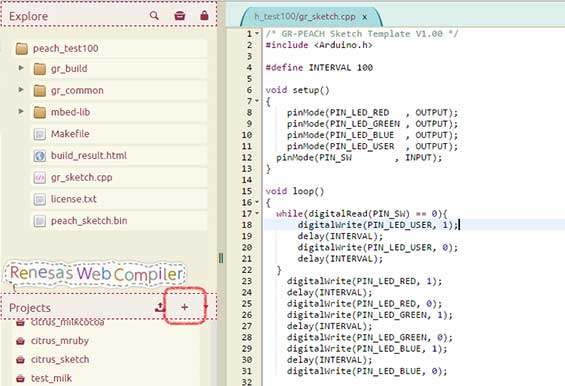The image size is (565, 386).
Task: Click the citrus_mruby project toolbox icon
Action: click(21, 341)
